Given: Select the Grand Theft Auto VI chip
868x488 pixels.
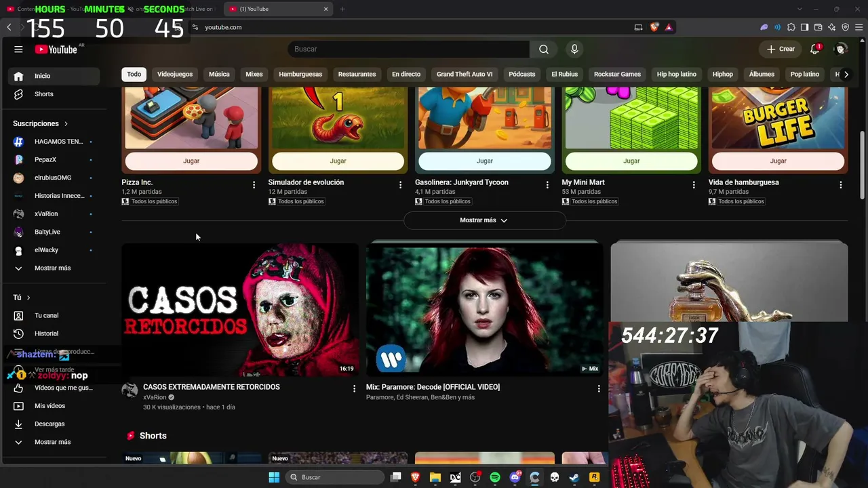Looking at the screenshot, I should click(465, 75).
